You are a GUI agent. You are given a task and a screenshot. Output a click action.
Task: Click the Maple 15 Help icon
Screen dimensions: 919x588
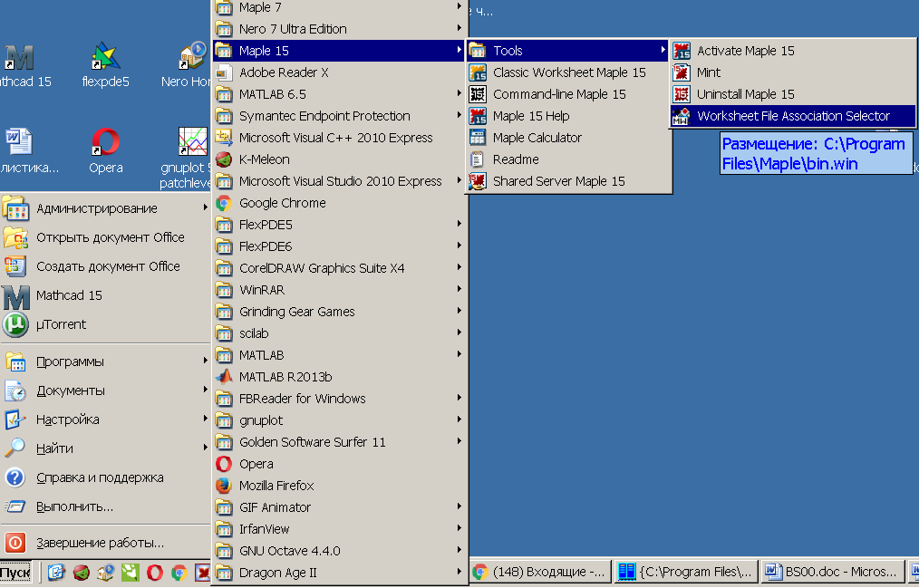[x=478, y=116]
